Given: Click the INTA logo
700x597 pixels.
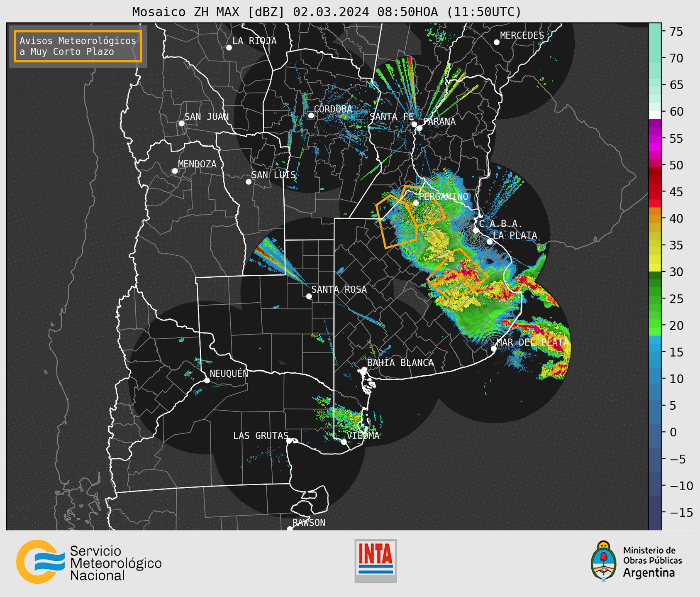Looking at the screenshot, I should [376, 561].
